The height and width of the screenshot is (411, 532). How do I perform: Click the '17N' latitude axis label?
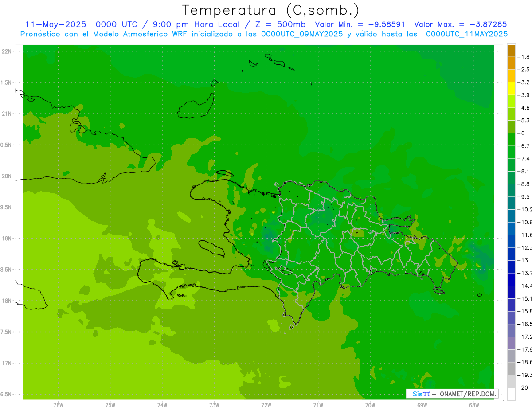pyautogui.click(x=7, y=363)
